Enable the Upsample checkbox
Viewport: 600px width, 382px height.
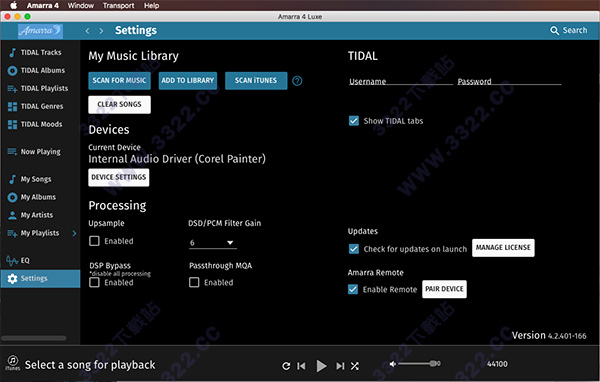tap(94, 241)
